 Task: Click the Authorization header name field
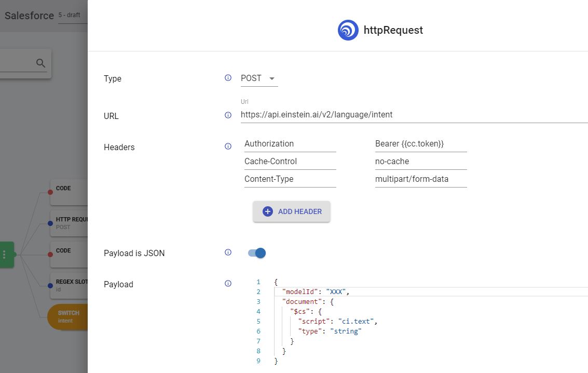290,144
